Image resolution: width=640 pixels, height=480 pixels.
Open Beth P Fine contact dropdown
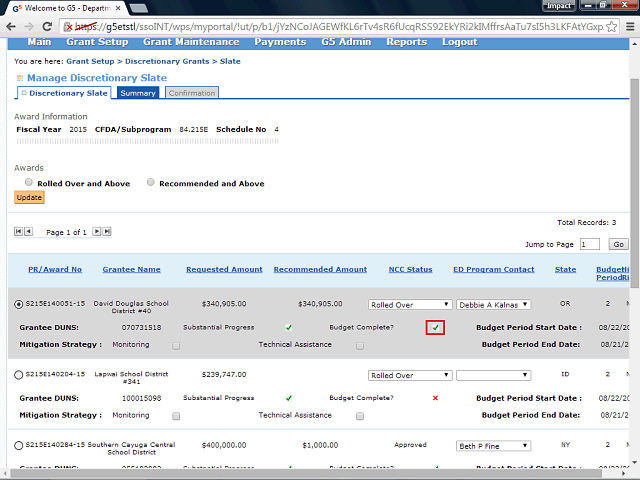click(493, 446)
